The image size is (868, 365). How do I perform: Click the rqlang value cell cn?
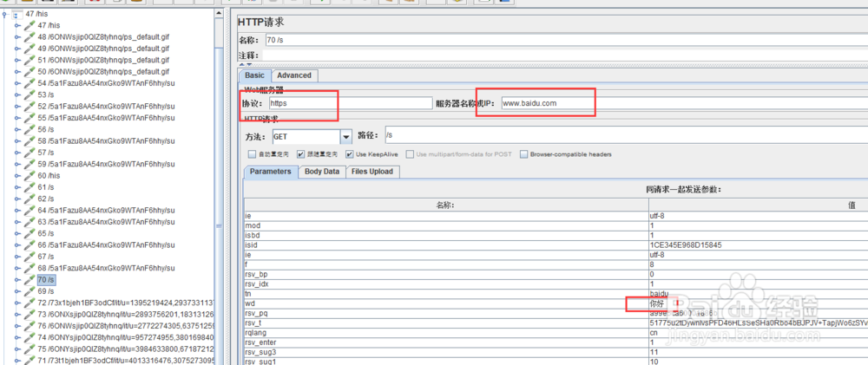(x=759, y=333)
